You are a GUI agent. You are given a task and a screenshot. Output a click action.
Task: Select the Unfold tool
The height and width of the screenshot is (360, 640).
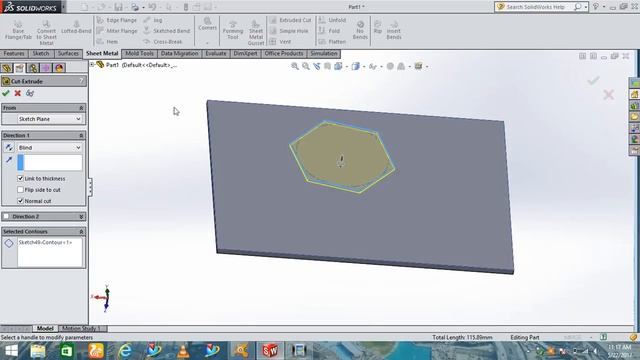click(332, 20)
